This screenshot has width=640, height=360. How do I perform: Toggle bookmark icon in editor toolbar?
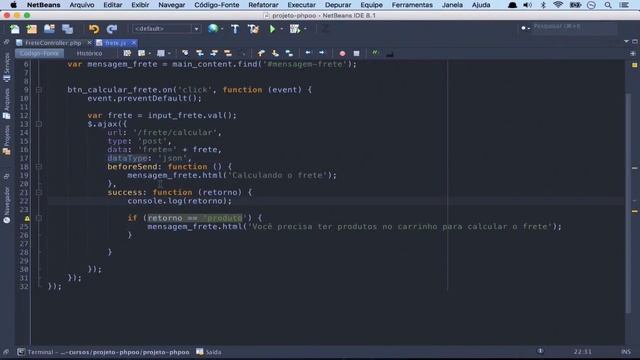pyautogui.click(x=289, y=53)
